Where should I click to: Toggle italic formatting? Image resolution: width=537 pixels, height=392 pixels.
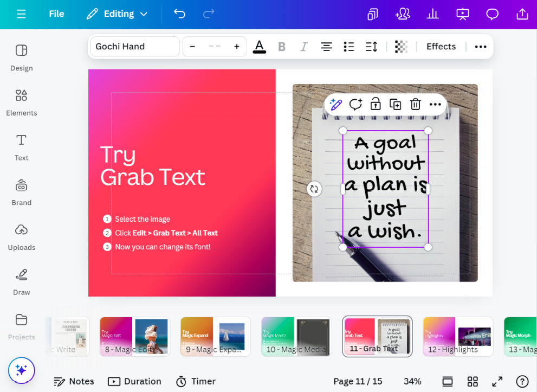tap(304, 47)
